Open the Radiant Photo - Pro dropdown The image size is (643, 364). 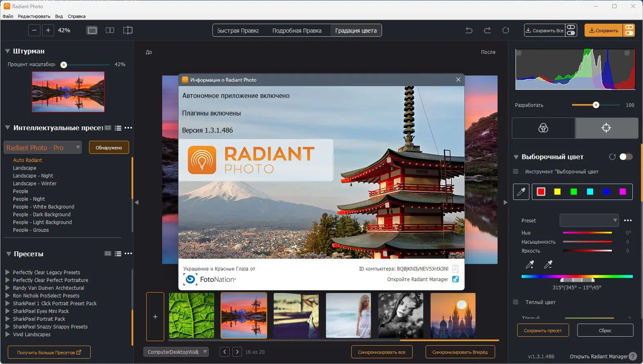tap(43, 147)
